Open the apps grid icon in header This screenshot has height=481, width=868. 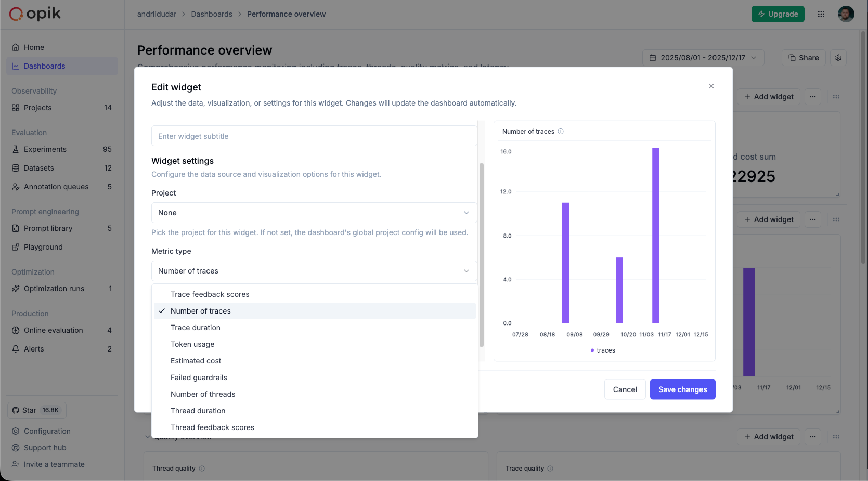pyautogui.click(x=821, y=14)
